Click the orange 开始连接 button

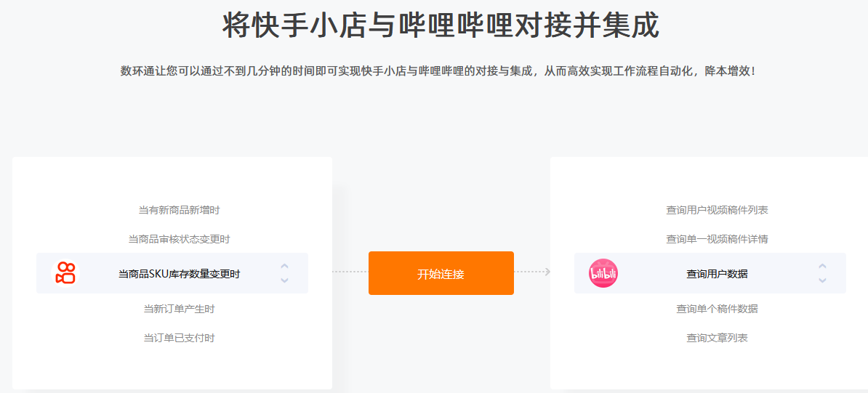tap(441, 273)
